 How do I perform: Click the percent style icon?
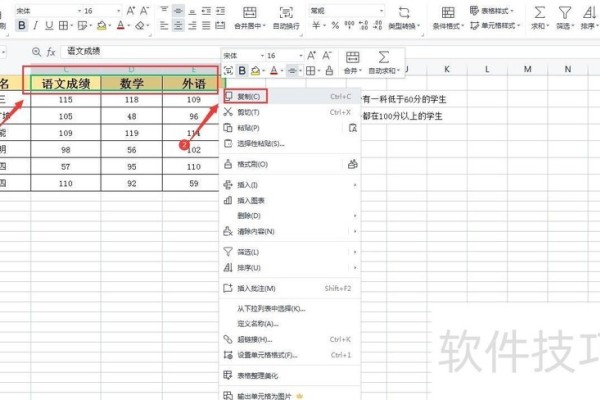335,26
